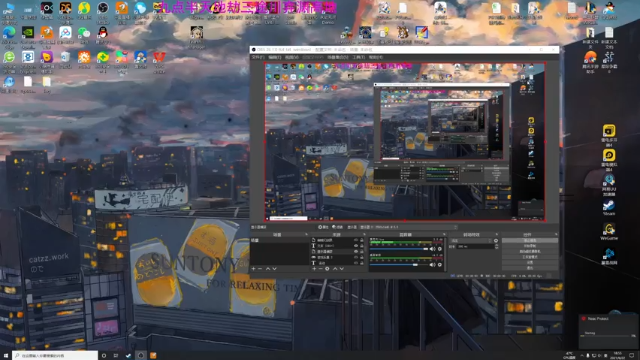Open source properties gear in sources toolbar
Viewport: 640px width, 360px height.
click(x=327, y=269)
